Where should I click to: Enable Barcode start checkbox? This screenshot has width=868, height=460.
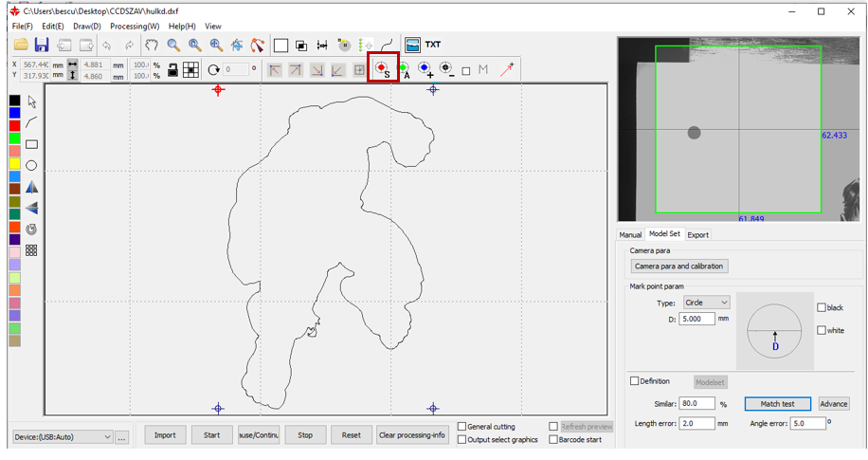click(553, 439)
